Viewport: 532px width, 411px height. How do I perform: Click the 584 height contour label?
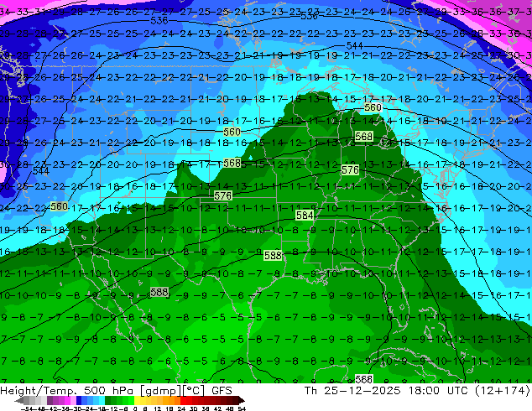tap(305, 216)
